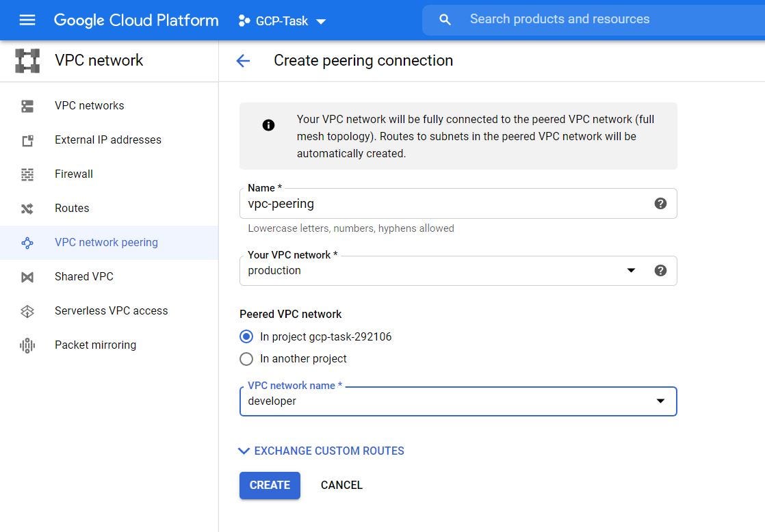Open External IP addresses menu item
Image resolution: width=765 pixels, height=532 pixels.
tap(109, 140)
